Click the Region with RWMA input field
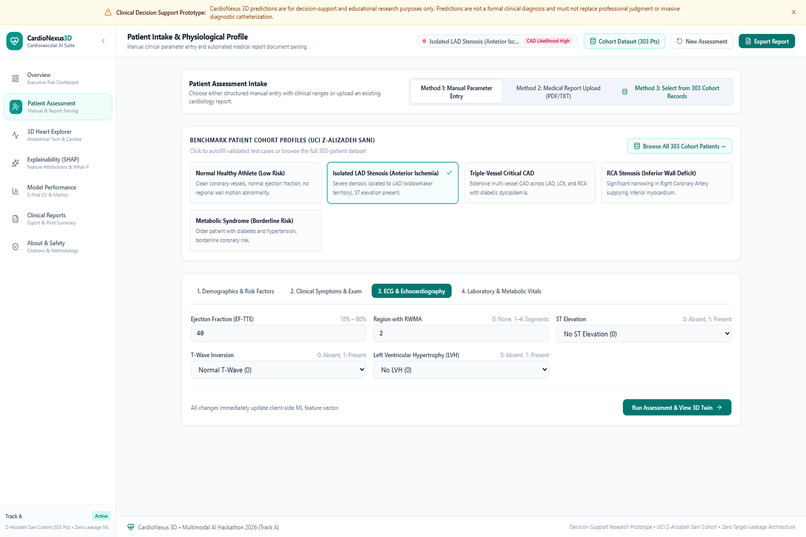Screen dimensions: 806x537 [461, 334]
